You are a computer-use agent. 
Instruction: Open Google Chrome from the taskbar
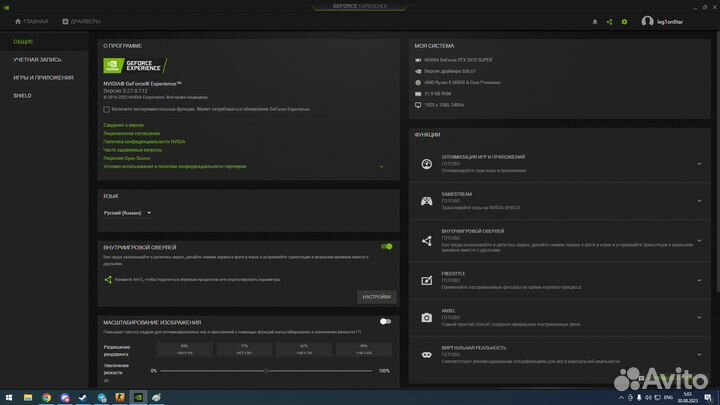[x=46, y=397]
